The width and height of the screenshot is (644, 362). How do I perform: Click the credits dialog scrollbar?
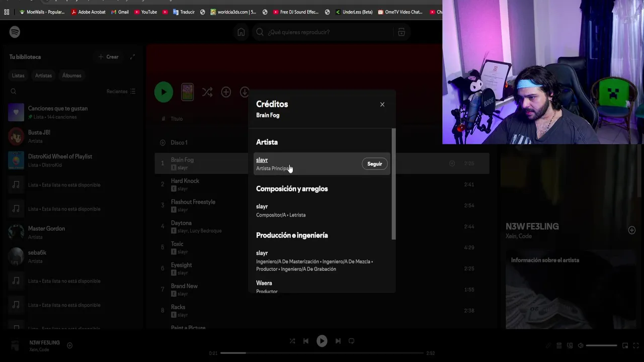393,184
